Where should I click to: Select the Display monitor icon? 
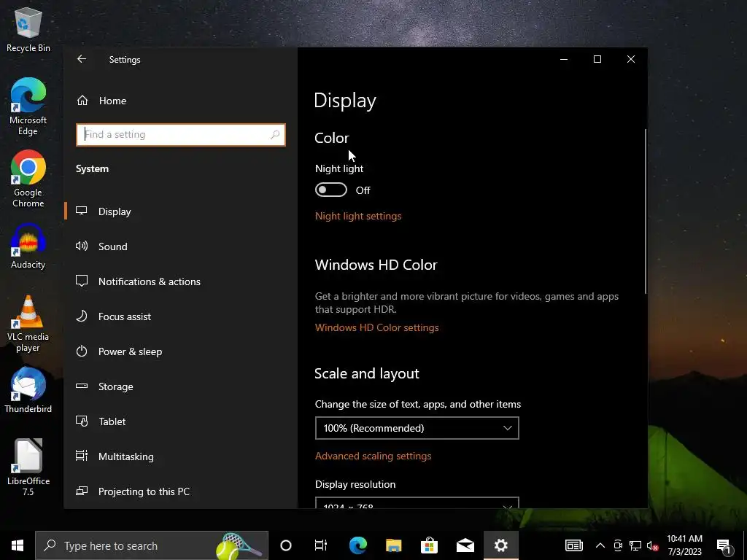click(82, 211)
